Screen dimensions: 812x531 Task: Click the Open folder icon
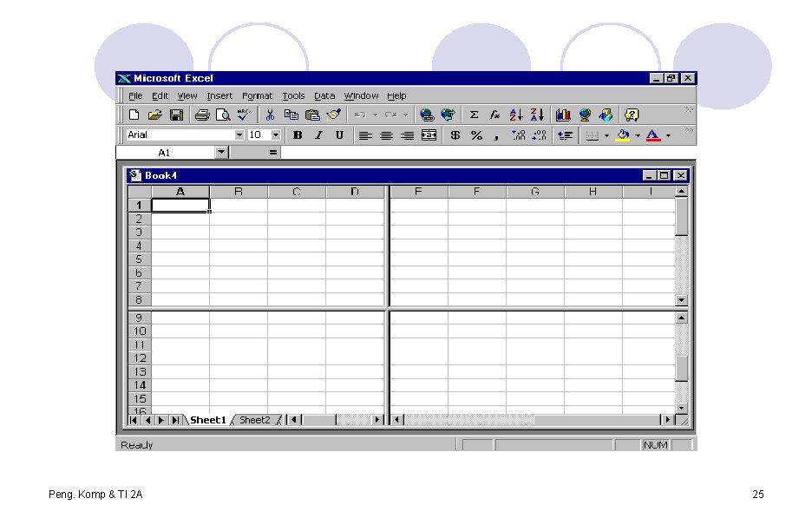154,115
